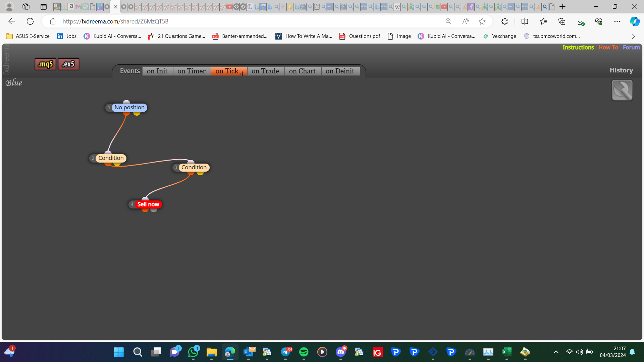Switch to the on Timer tab

pyautogui.click(x=192, y=71)
